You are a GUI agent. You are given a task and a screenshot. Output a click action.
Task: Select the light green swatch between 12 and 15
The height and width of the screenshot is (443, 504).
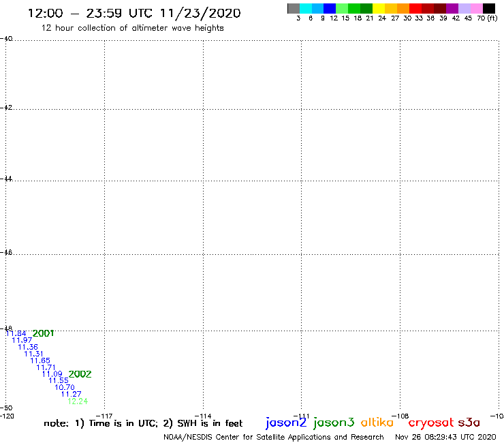click(x=342, y=8)
